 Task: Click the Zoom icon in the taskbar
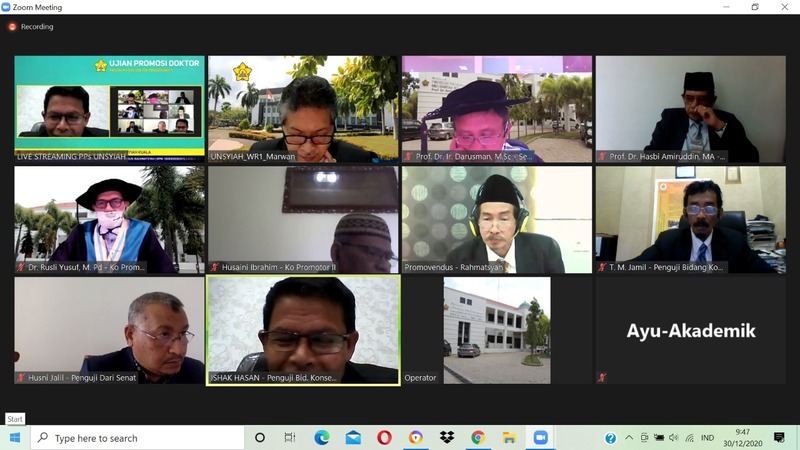pos(541,438)
